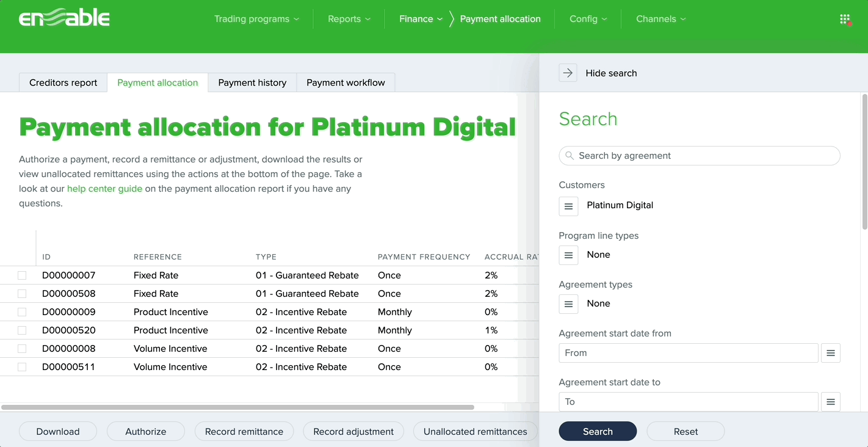Click the table horizontal scrollbar
The image size is (868, 447).
pos(237,407)
